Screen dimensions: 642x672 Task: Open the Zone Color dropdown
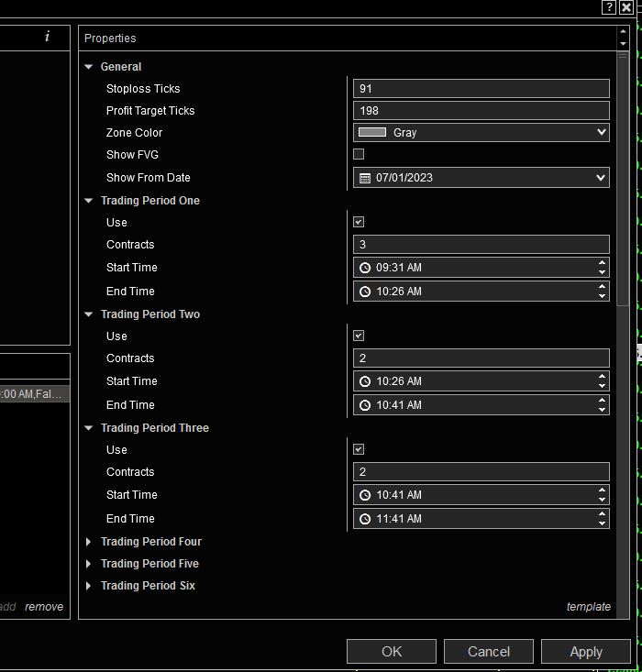click(481, 132)
